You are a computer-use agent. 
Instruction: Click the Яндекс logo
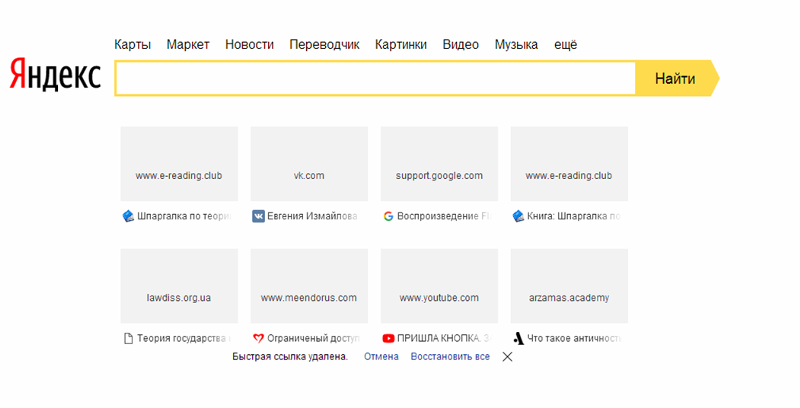(56, 74)
